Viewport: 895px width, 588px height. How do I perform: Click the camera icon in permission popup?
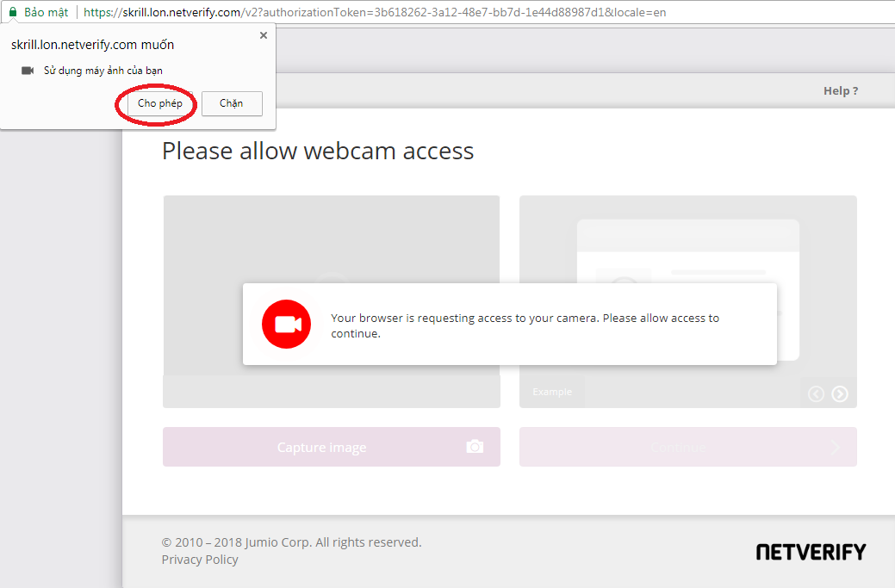coord(28,71)
